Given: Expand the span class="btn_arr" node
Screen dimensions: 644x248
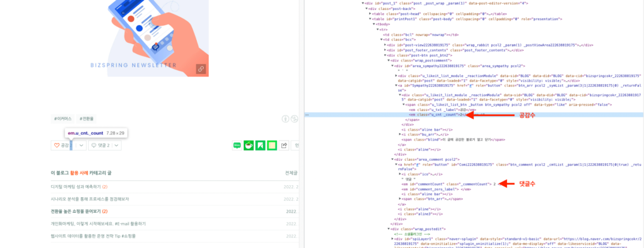Looking at the screenshot, I should click(x=400, y=199).
